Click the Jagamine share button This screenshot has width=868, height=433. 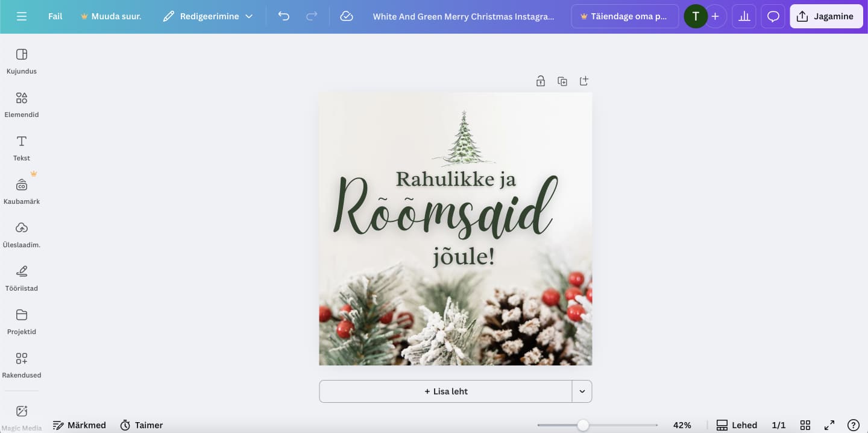click(x=826, y=16)
